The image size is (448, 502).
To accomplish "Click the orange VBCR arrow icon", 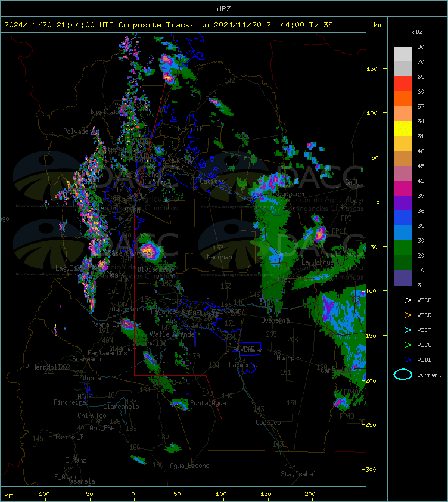I will point(403,315).
